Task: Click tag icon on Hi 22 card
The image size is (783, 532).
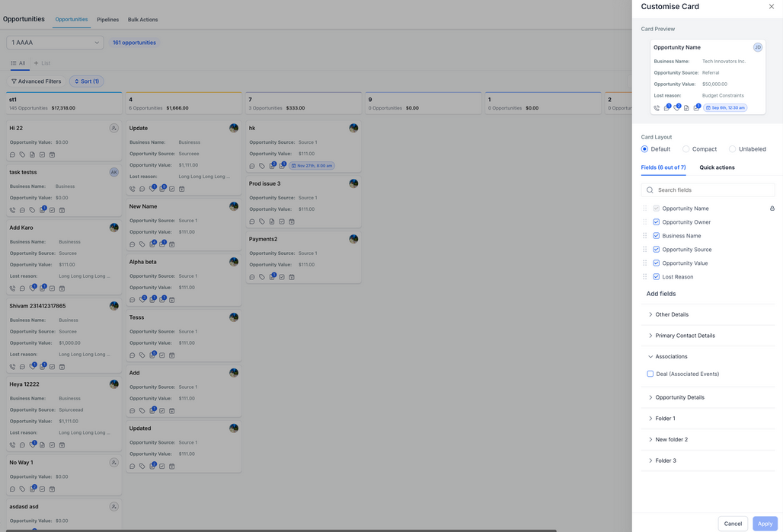Action: coord(23,155)
